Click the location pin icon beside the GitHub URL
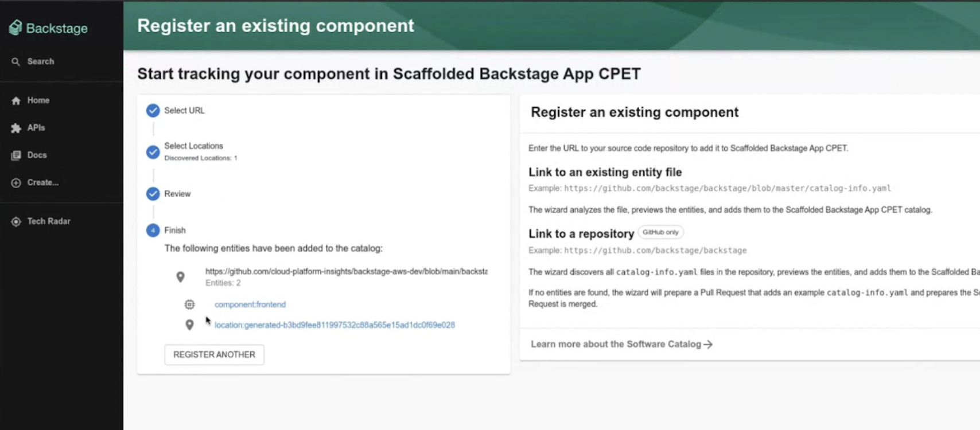The image size is (980, 430). tap(181, 276)
